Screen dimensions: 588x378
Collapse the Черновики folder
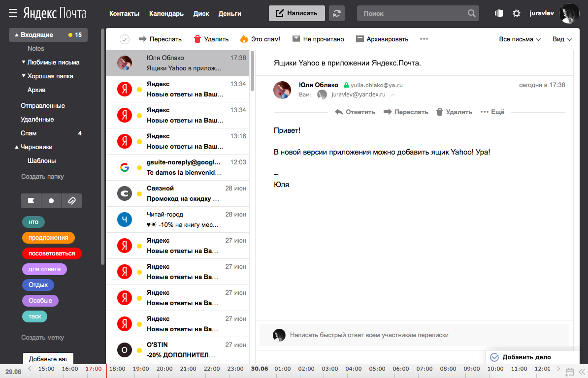click(17, 147)
